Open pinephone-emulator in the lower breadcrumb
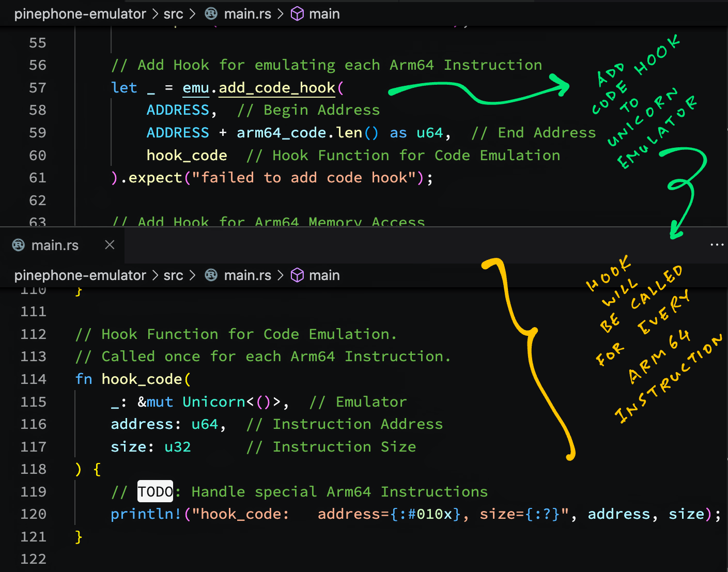Image resolution: width=728 pixels, height=572 pixels. (80, 275)
